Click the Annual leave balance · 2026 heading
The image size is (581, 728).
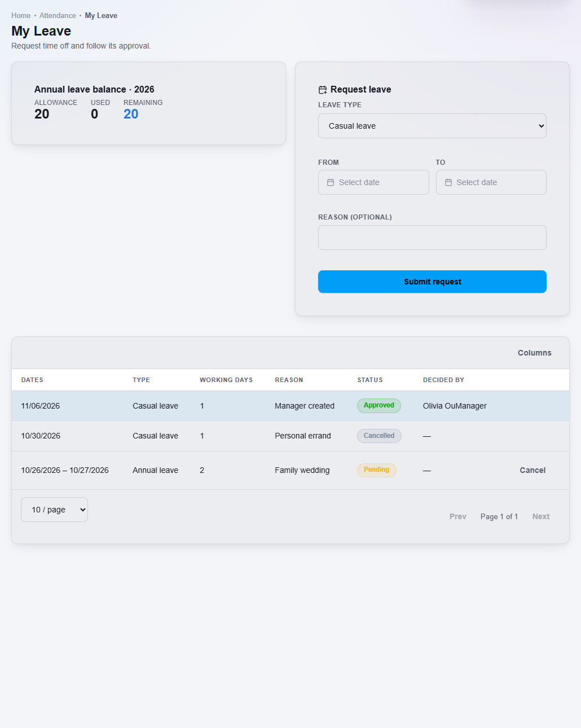94,89
